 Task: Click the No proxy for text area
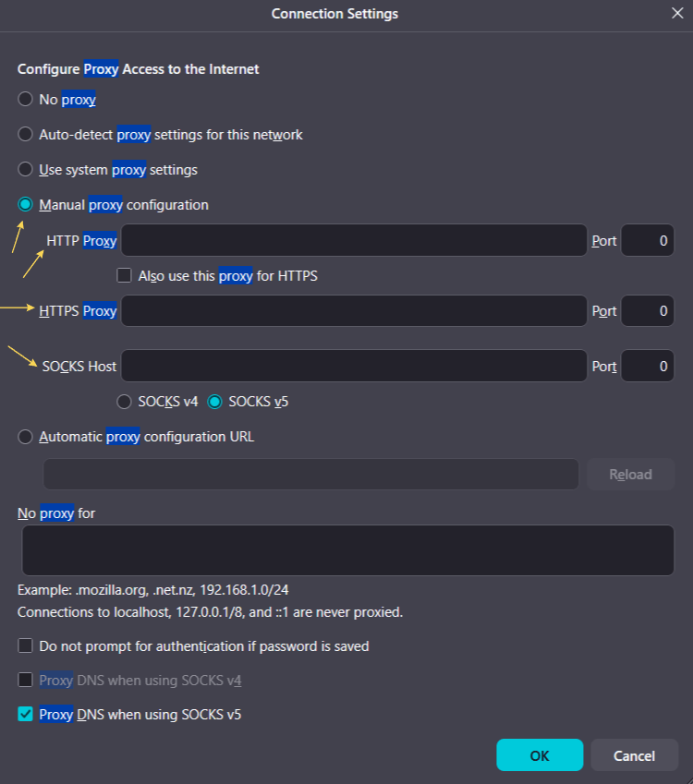(x=347, y=550)
